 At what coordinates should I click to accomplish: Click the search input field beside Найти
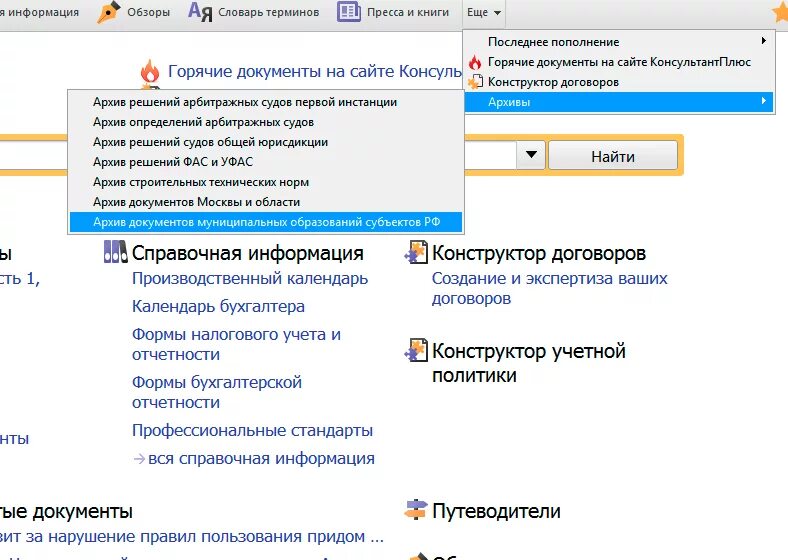[x=490, y=155]
